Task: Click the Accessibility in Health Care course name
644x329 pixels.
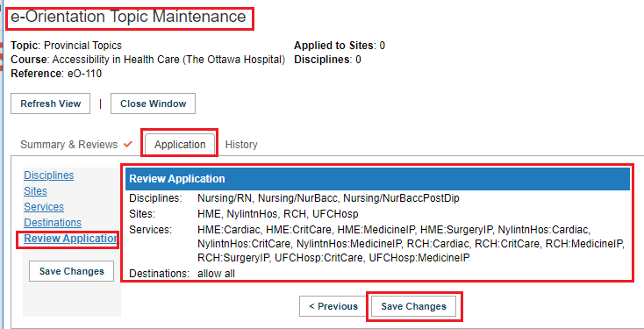Action: [x=168, y=60]
